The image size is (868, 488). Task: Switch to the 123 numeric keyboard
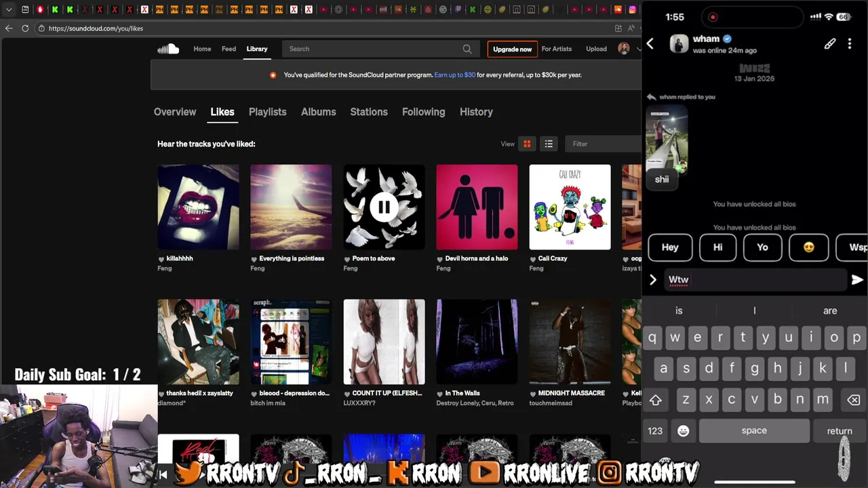(x=655, y=431)
